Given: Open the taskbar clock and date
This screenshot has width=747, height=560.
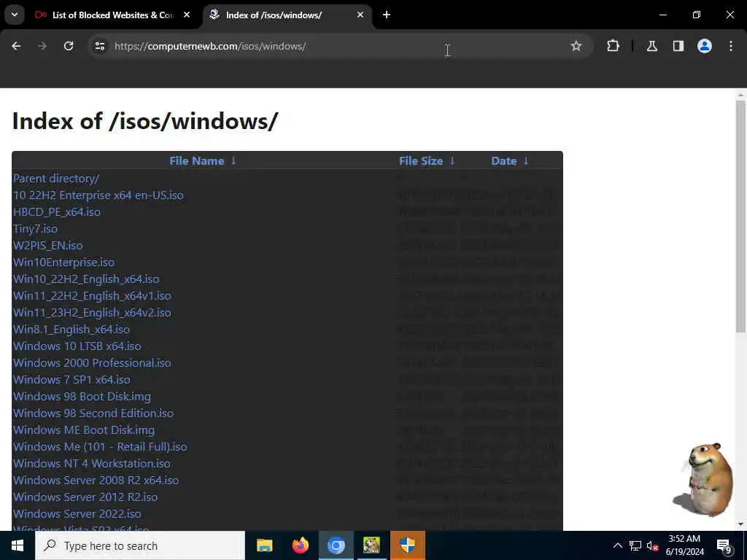Looking at the screenshot, I should [684, 545].
